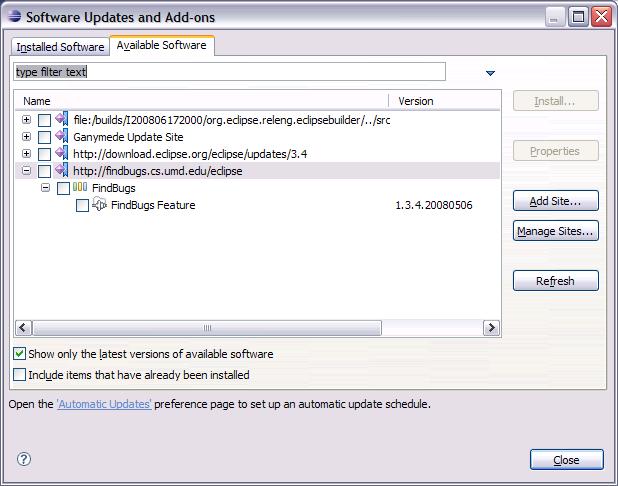Select the file:/builds/I200806172000 row label

point(232,120)
